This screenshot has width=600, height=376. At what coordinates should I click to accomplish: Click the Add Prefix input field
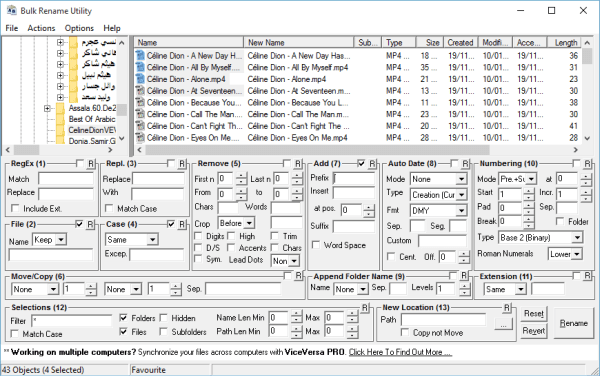click(354, 178)
